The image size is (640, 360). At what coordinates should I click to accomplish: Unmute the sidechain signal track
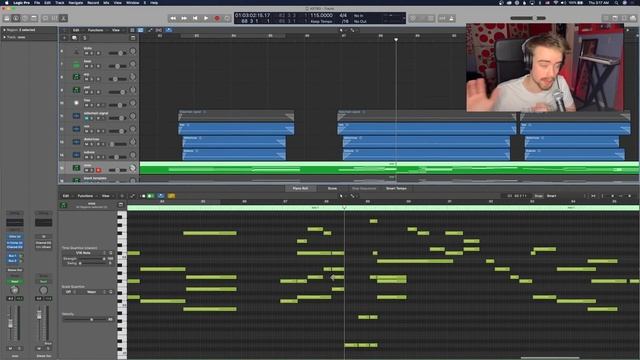click(x=86, y=118)
